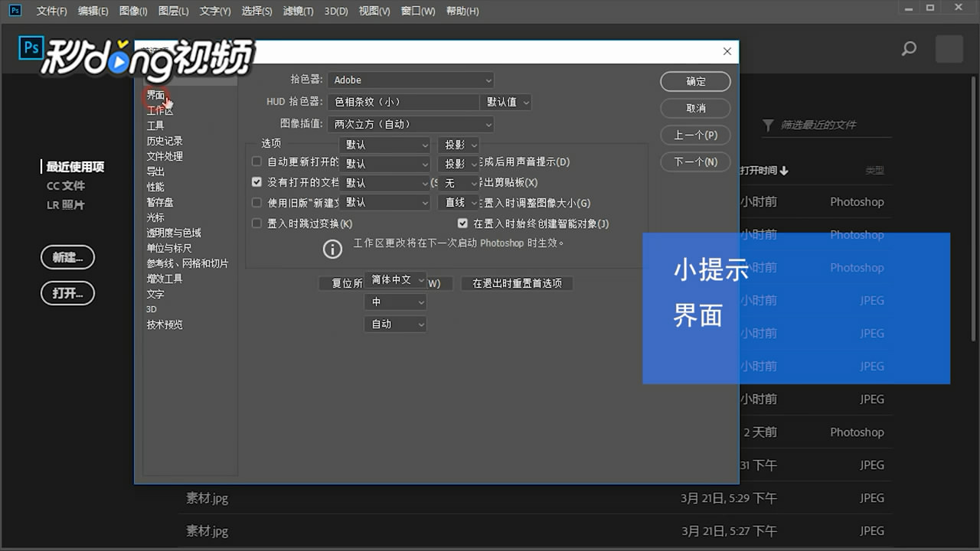Image resolution: width=980 pixels, height=551 pixels.
Task: Open the 窗口(W) menu
Action: 418,11
